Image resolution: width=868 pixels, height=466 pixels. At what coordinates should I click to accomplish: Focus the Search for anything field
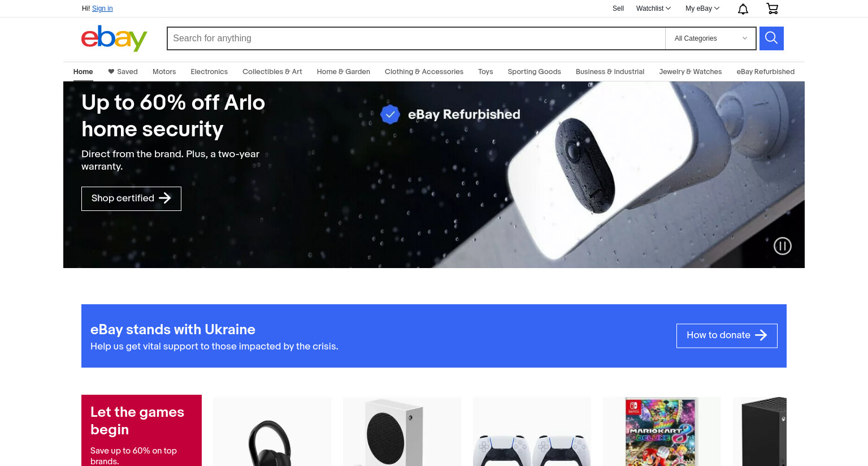416,38
